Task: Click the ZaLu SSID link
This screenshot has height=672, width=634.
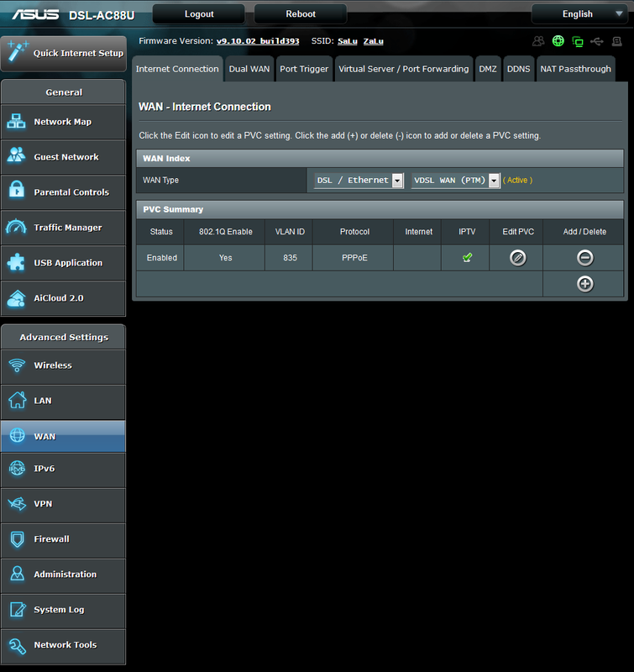Action: tap(374, 41)
